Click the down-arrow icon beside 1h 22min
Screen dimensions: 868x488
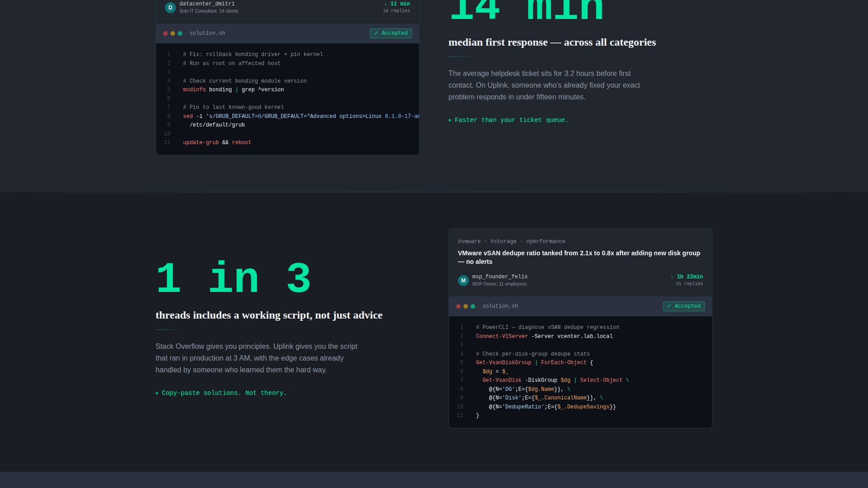pyautogui.click(x=672, y=277)
